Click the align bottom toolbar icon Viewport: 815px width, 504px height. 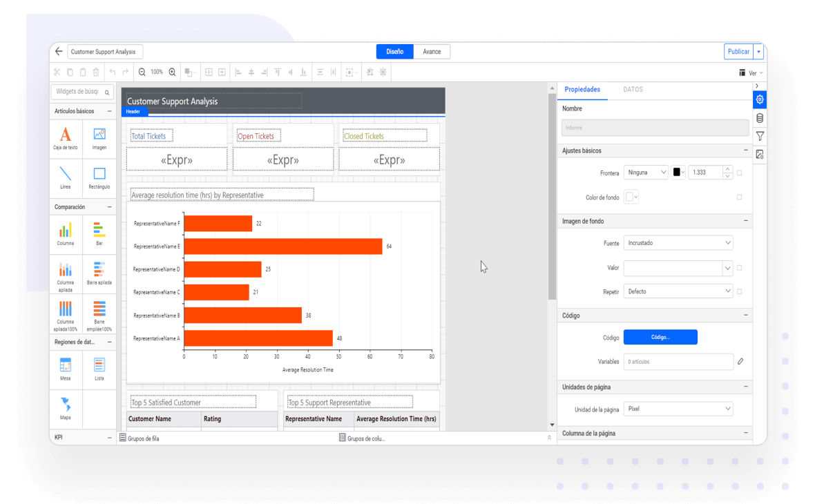click(303, 72)
